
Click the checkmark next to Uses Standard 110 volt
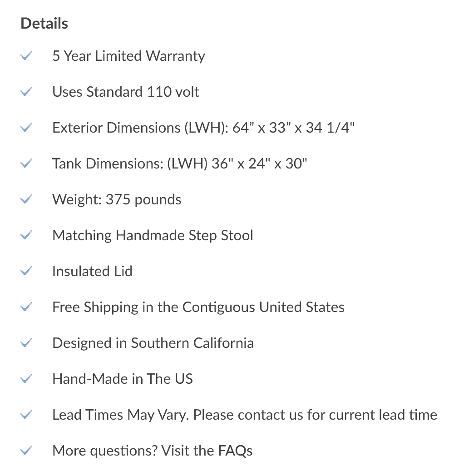coord(26,91)
